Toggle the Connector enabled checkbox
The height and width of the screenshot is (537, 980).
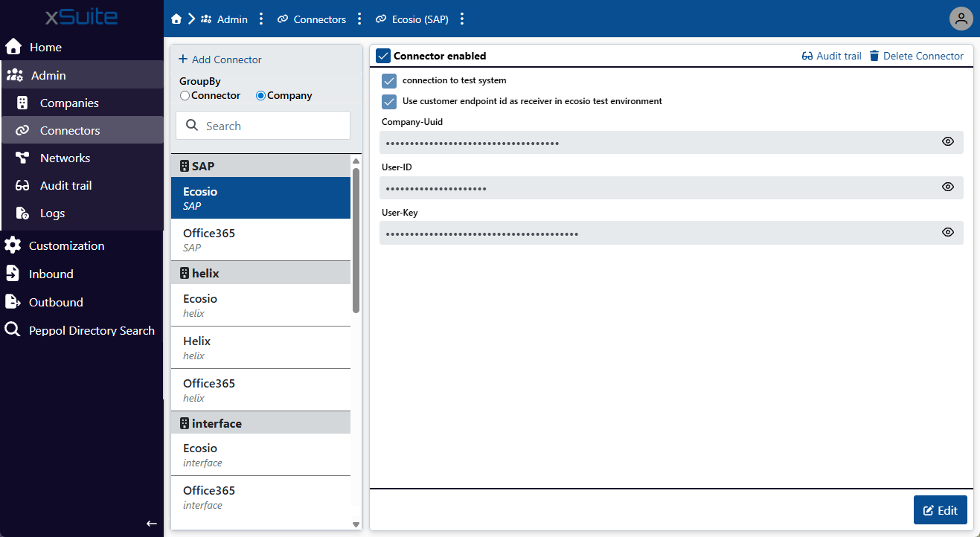click(383, 56)
